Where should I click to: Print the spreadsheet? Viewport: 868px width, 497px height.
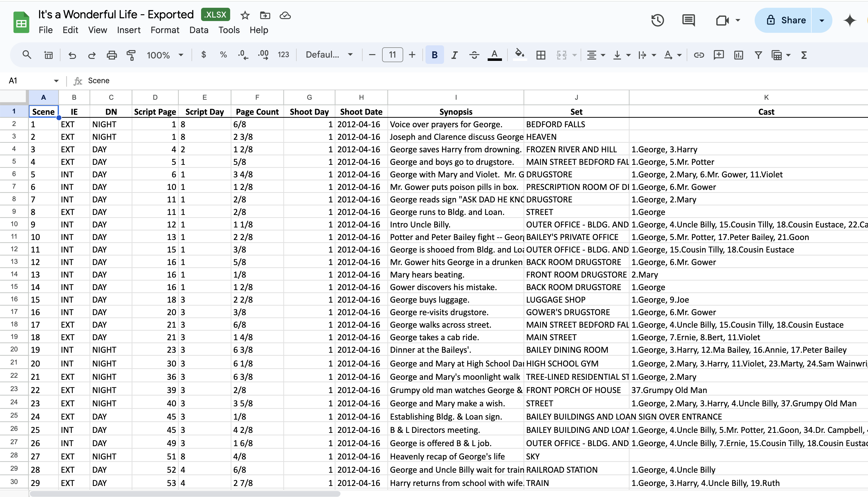point(112,55)
